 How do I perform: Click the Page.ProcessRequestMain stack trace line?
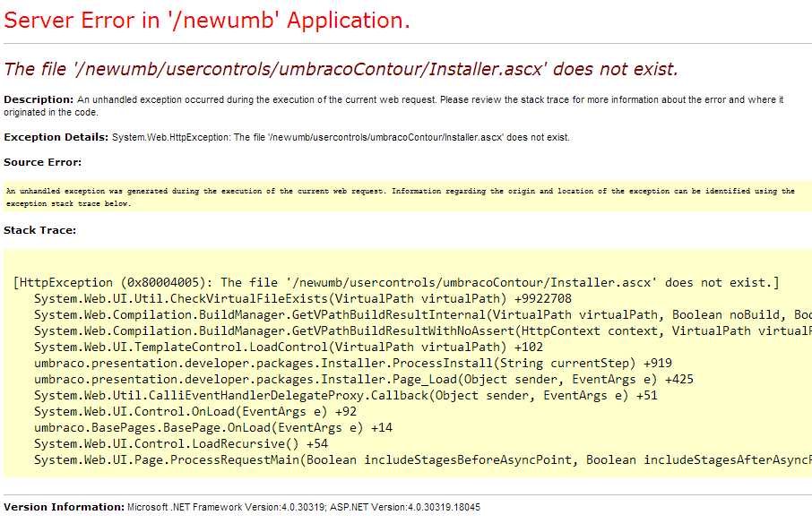coord(421,459)
